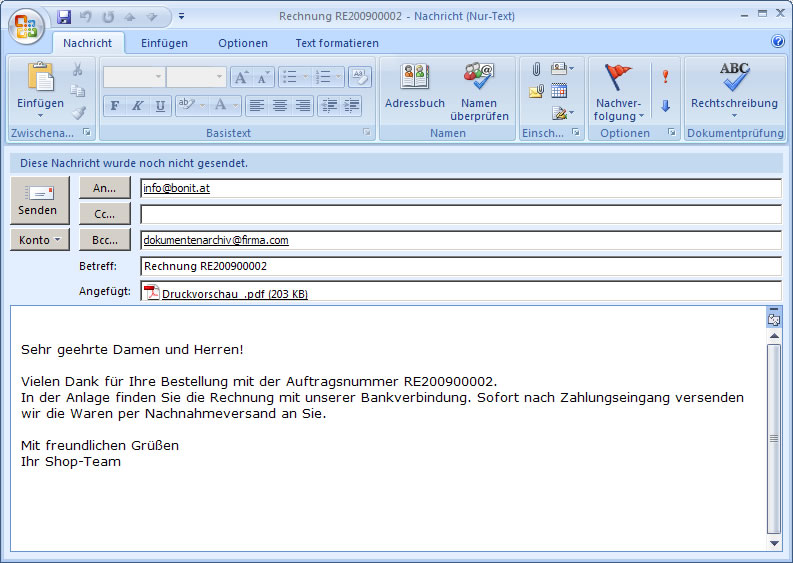Toggle italic formatting K button
The image size is (793, 563).
tap(138, 106)
